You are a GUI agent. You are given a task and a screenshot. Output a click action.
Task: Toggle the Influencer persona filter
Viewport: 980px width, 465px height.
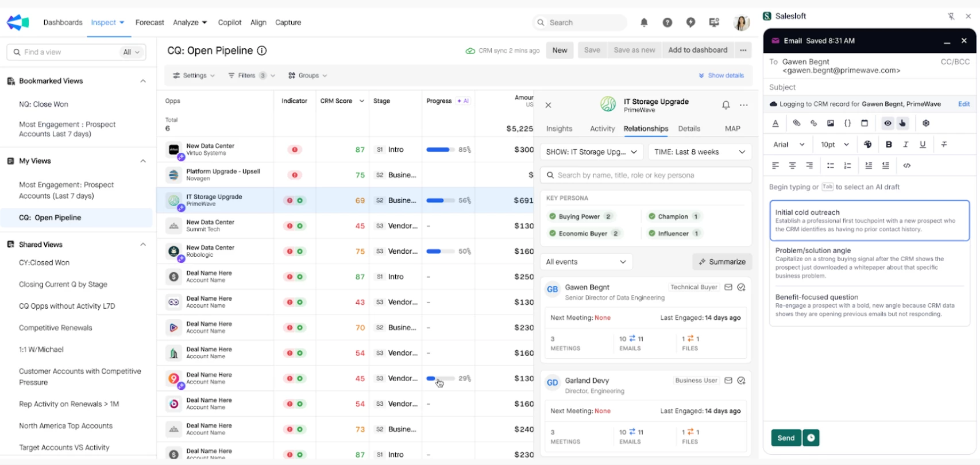coord(674,234)
